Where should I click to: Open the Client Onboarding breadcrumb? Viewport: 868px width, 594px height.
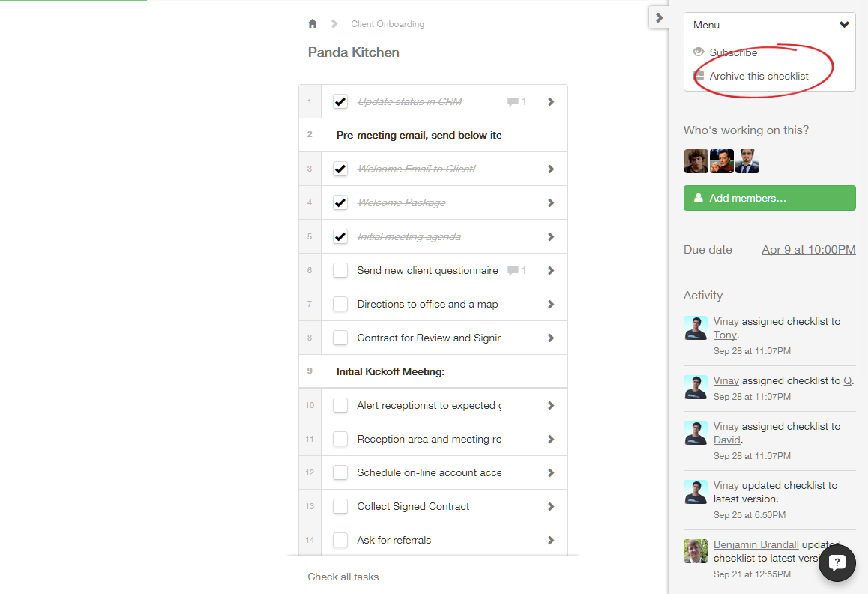(388, 24)
